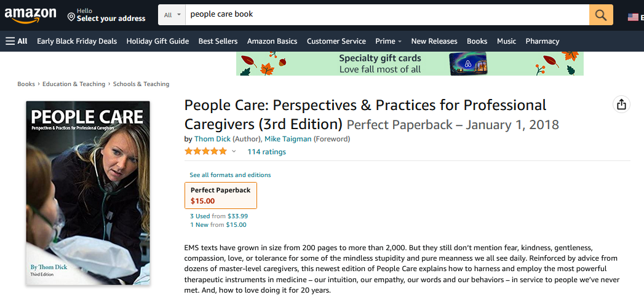Expand the star rating breakdown chevron

pyautogui.click(x=234, y=151)
